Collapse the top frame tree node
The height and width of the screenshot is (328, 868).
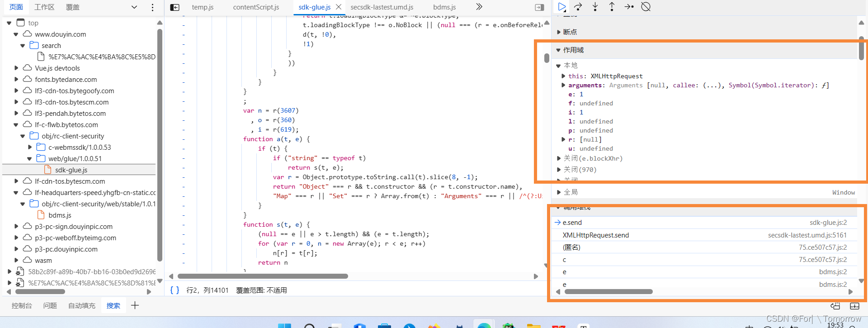9,23
